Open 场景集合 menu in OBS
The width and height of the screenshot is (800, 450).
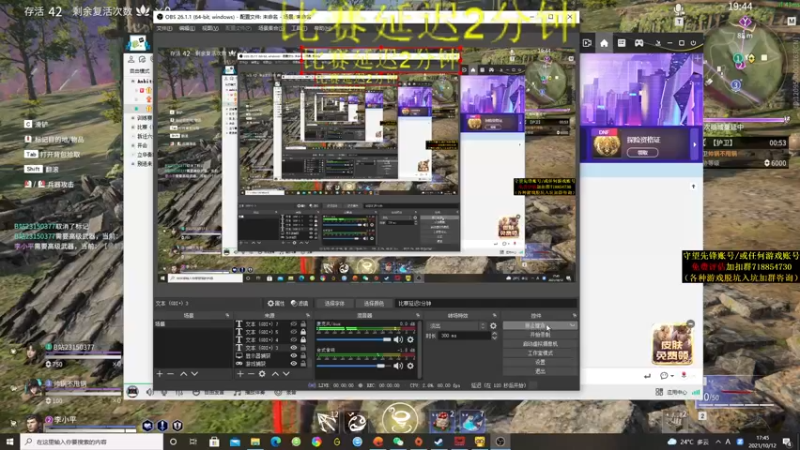(x=271, y=29)
